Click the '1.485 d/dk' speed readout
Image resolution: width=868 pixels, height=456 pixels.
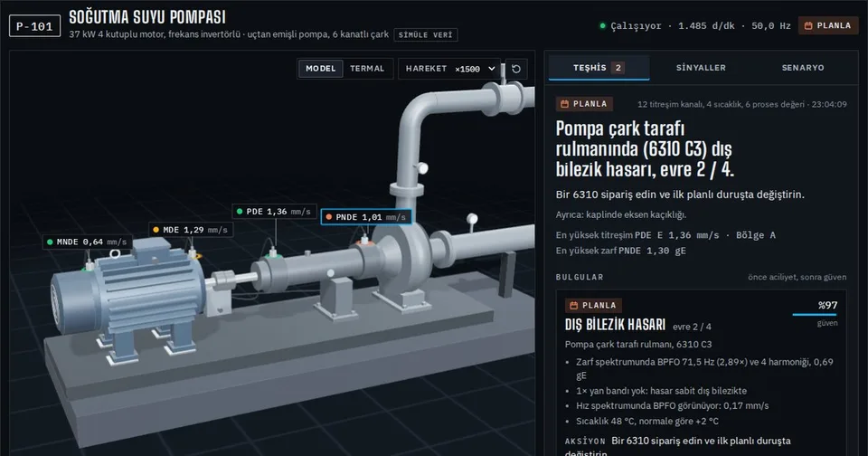706,25
